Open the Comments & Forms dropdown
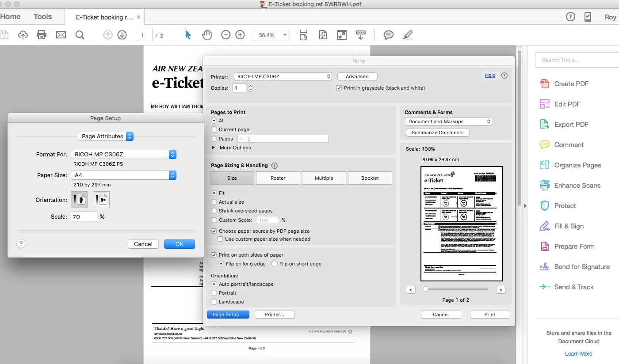The width and height of the screenshot is (619, 364). 448,121
